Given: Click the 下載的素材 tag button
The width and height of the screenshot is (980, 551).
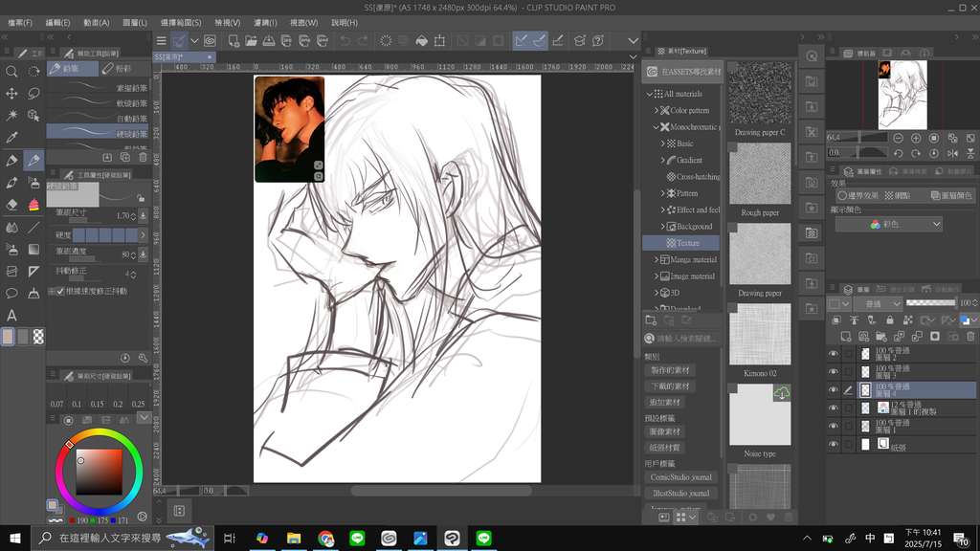Looking at the screenshot, I should pos(670,386).
